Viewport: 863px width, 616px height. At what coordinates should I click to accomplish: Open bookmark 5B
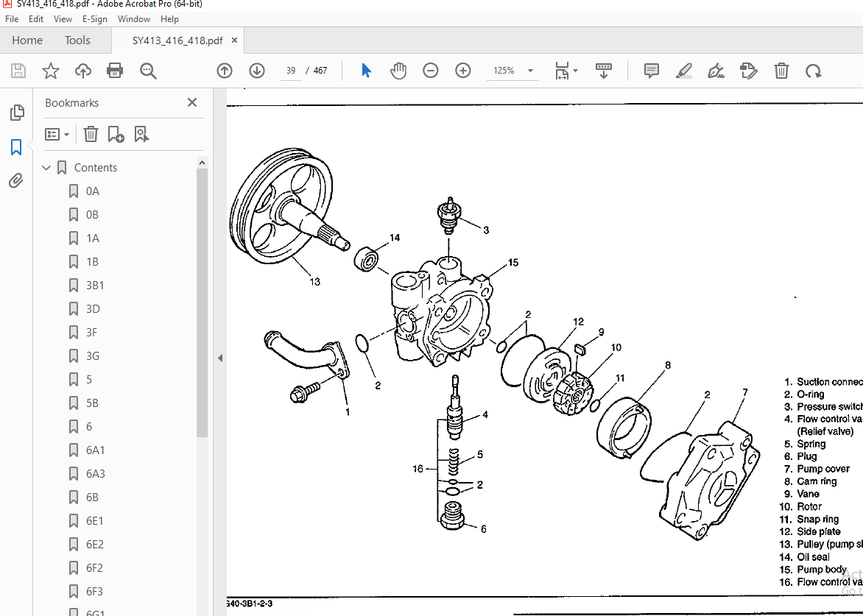point(92,403)
